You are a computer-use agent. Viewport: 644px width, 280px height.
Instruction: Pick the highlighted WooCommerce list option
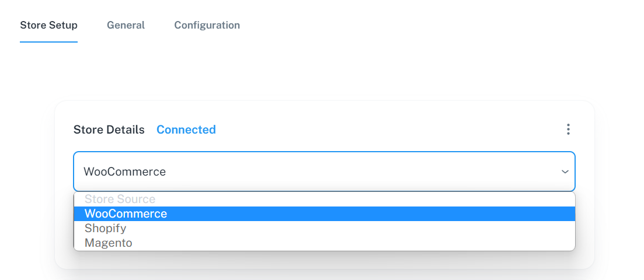tap(126, 214)
